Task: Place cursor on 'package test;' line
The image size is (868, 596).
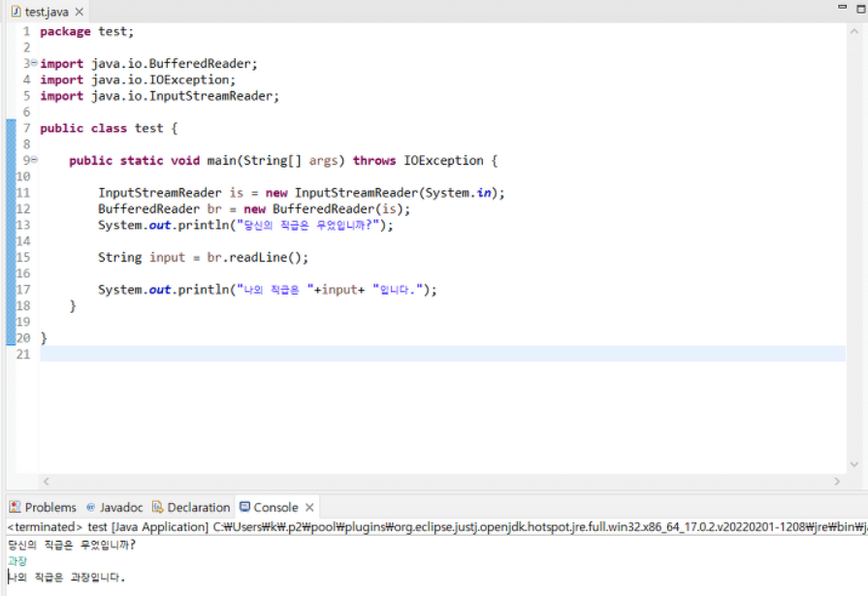Action: pos(87,32)
